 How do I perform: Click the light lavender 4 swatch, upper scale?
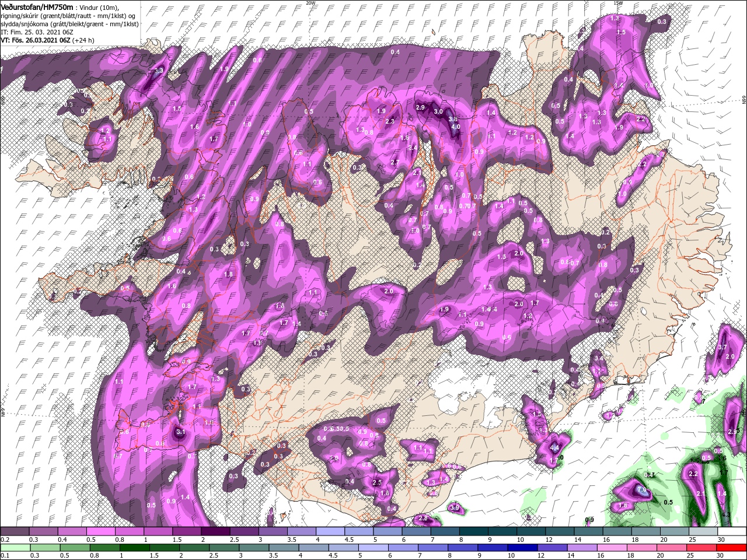click(x=330, y=531)
